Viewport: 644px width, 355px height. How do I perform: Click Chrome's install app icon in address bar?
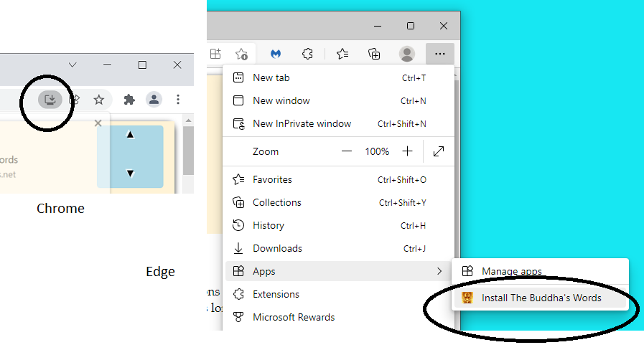click(50, 99)
